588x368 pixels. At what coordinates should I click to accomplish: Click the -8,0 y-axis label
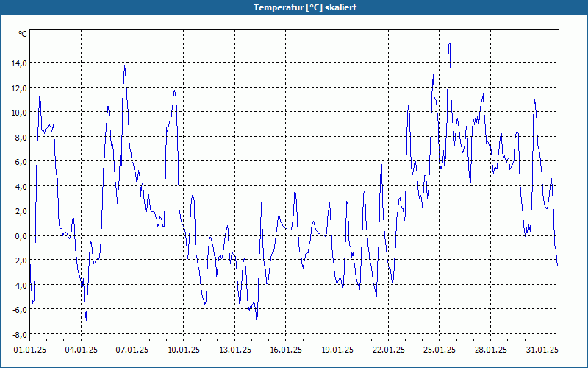tap(20, 334)
